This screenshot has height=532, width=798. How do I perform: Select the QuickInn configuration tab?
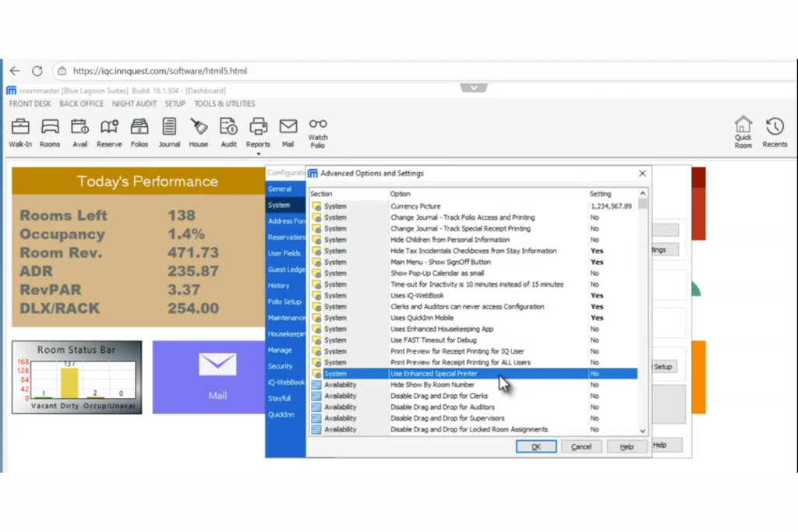(285, 414)
